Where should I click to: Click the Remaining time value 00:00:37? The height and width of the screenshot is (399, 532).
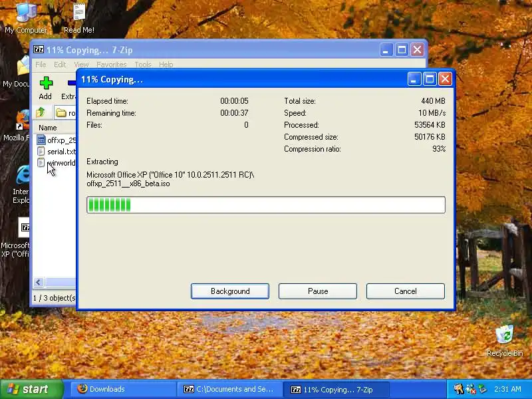pyautogui.click(x=234, y=112)
